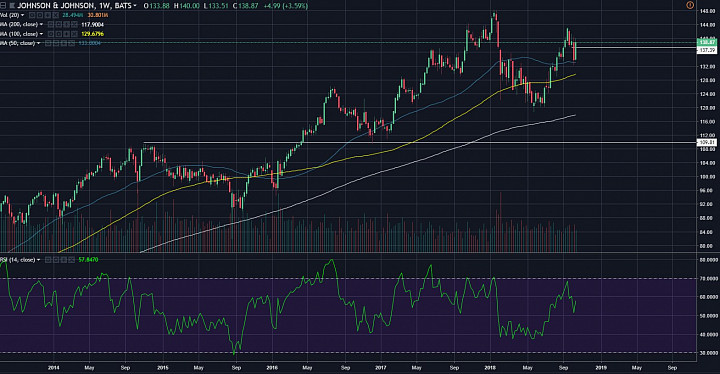The image size is (720, 374).
Task: Hide the MA (100, close) indicator
Action: 51,34
